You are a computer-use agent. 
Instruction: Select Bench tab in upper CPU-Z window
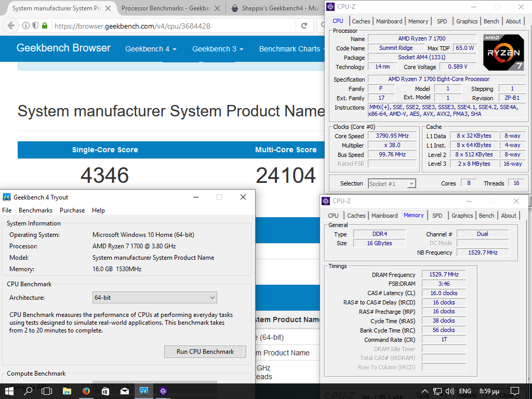pyautogui.click(x=491, y=21)
